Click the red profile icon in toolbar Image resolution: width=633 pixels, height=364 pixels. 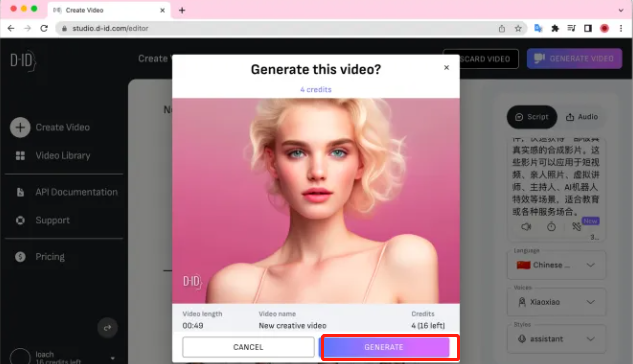tap(604, 28)
